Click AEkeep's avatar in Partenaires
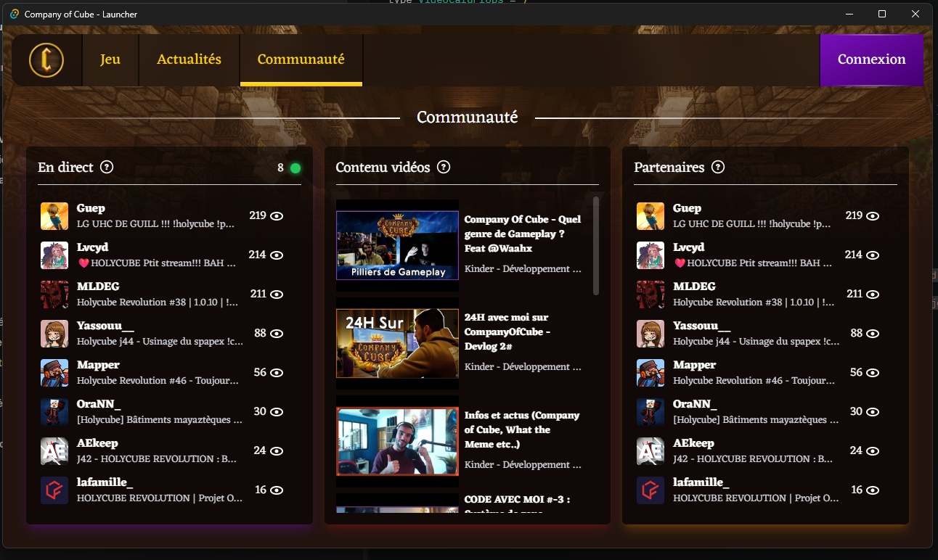Image resolution: width=938 pixels, height=560 pixels. tap(651, 451)
